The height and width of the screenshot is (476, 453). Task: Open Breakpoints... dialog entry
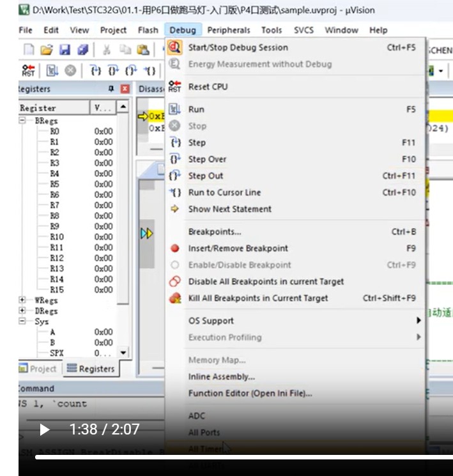pyautogui.click(x=296, y=232)
